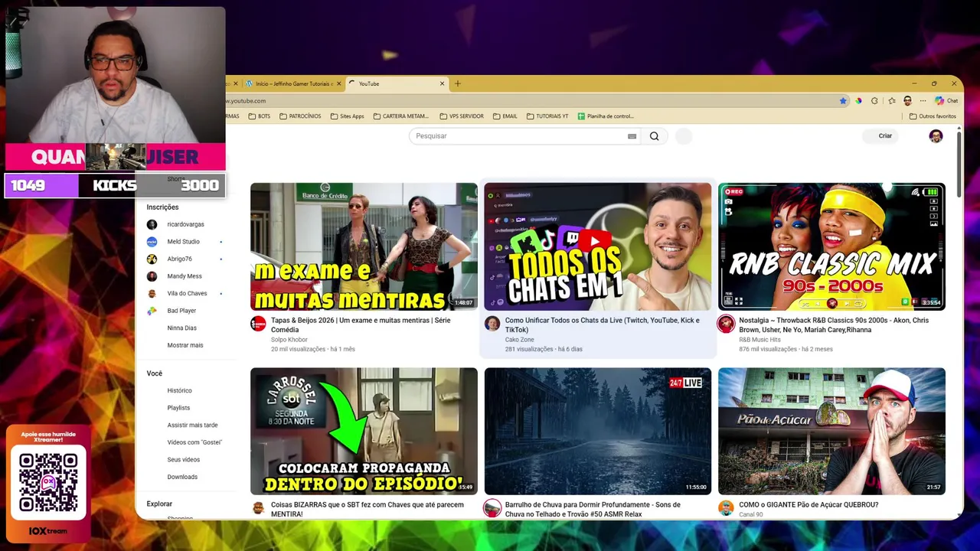Open the Copilot Chat button in browser
Image resolution: width=980 pixels, height=551 pixels.
point(946,100)
